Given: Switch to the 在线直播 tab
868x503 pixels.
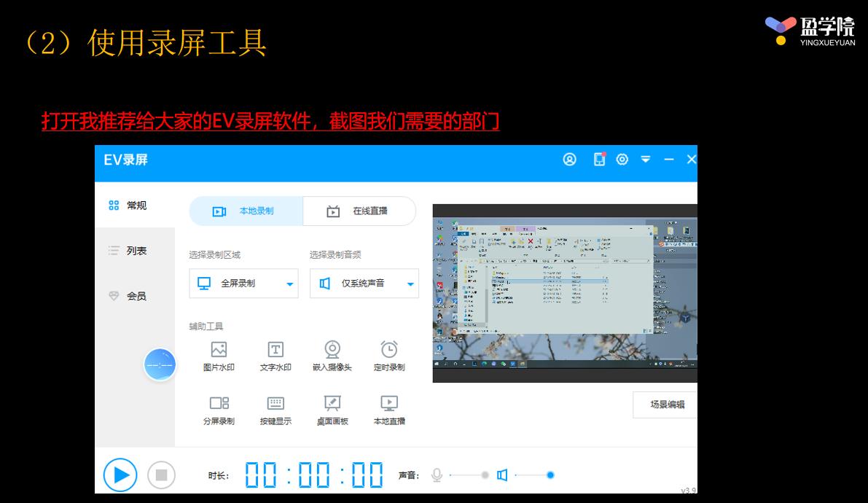Looking at the screenshot, I should pyautogui.click(x=359, y=211).
